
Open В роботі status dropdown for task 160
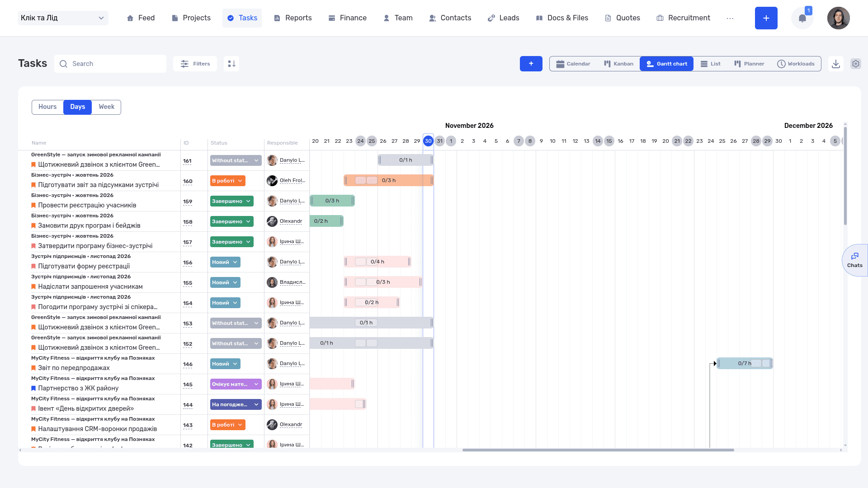(227, 181)
